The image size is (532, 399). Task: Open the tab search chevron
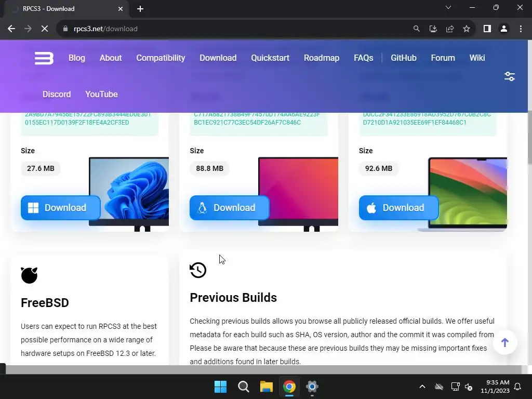(x=448, y=7)
